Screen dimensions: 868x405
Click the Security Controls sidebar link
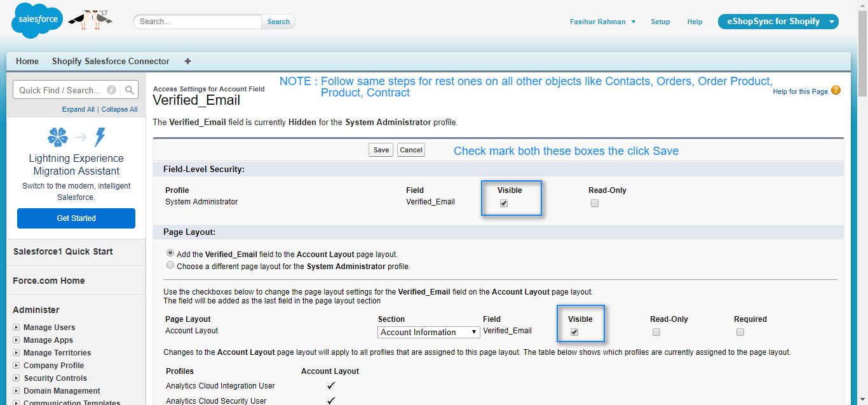tap(55, 378)
